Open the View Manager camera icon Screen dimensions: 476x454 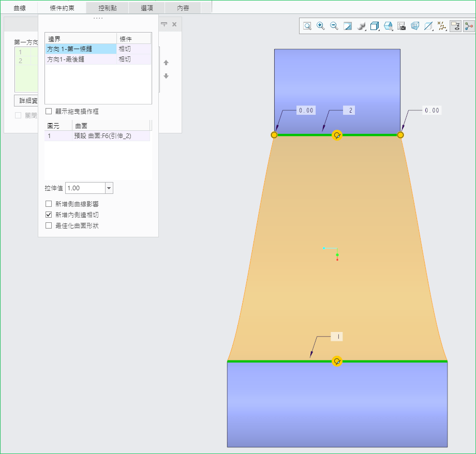click(x=401, y=26)
